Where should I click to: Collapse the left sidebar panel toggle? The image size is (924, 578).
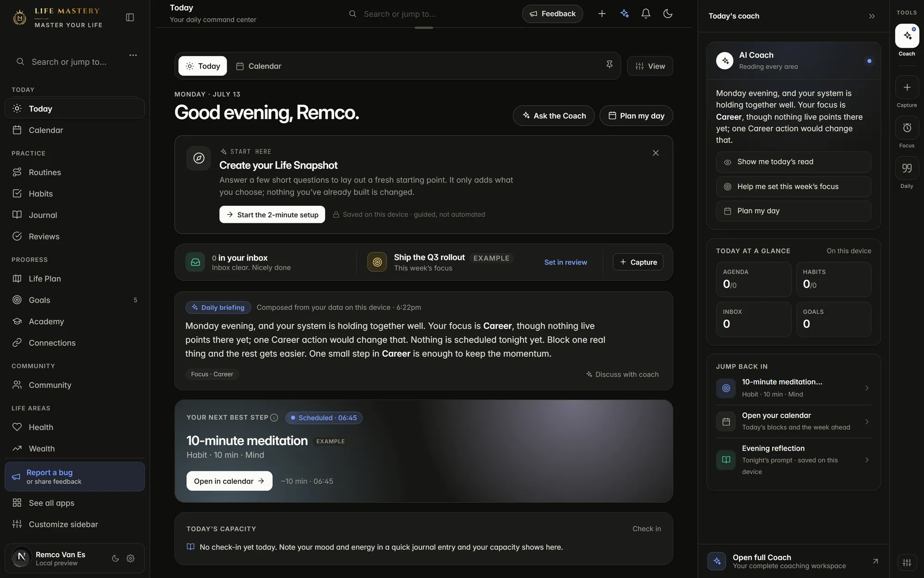point(130,17)
